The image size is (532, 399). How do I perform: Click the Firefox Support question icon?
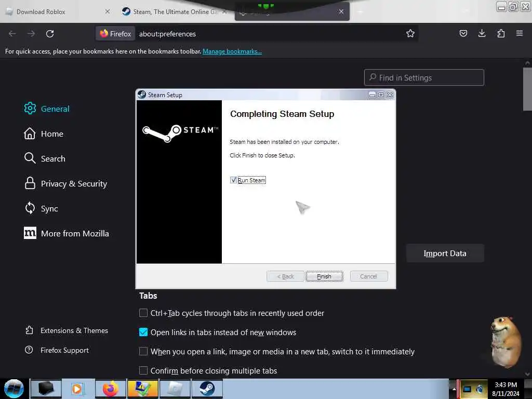(29, 350)
